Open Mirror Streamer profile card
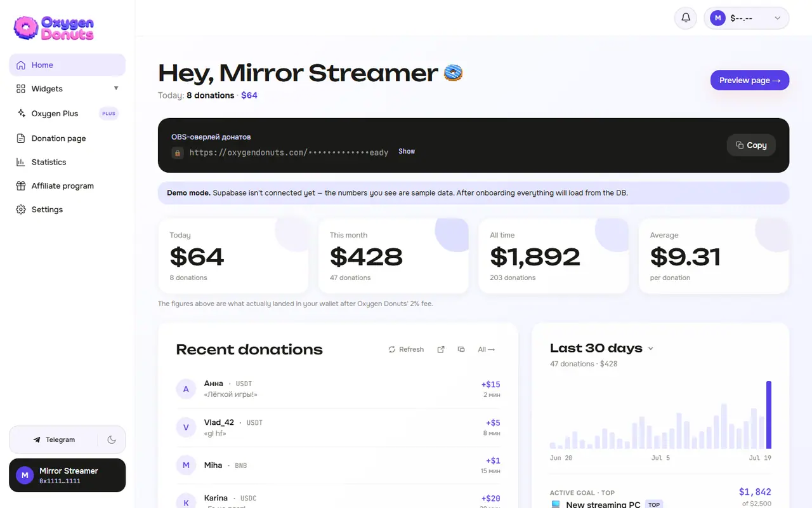This screenshot has height=508, width=812. click(67, 475)
